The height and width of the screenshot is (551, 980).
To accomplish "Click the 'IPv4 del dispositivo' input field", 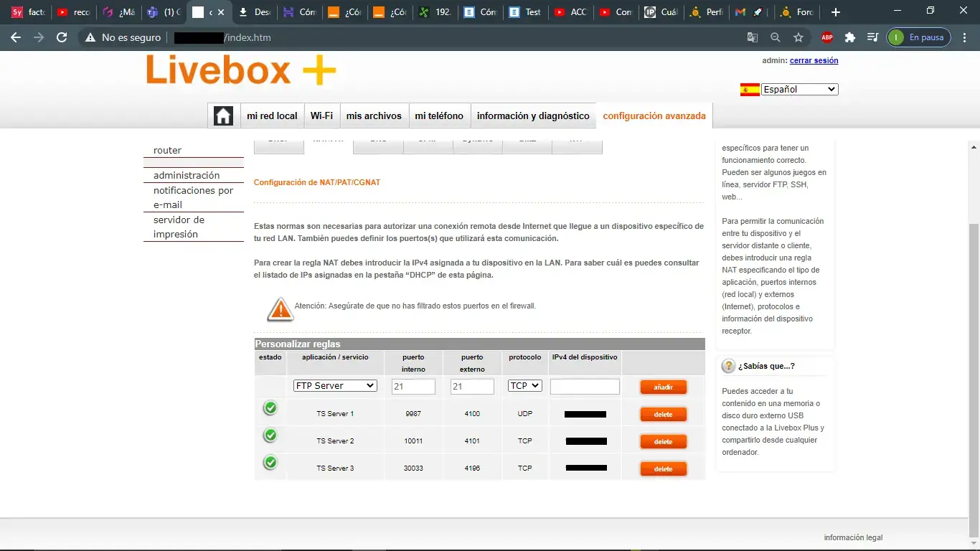I will pyautogui.click(x=585, y=387).
